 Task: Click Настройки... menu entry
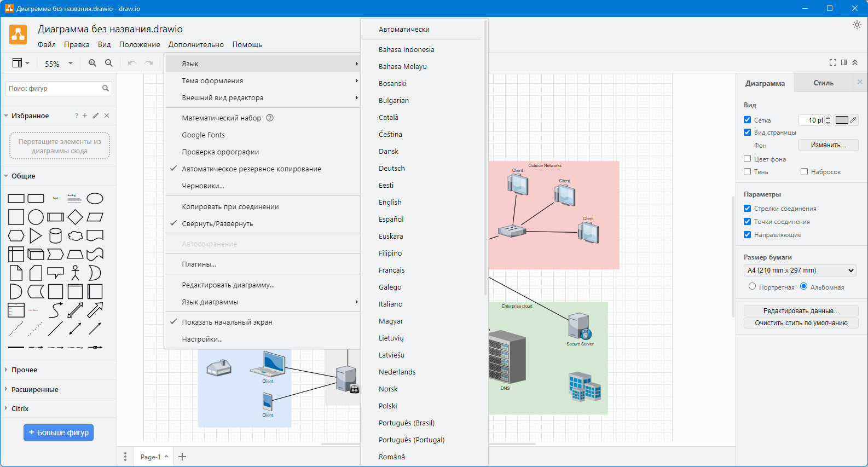tap(263, 339)
